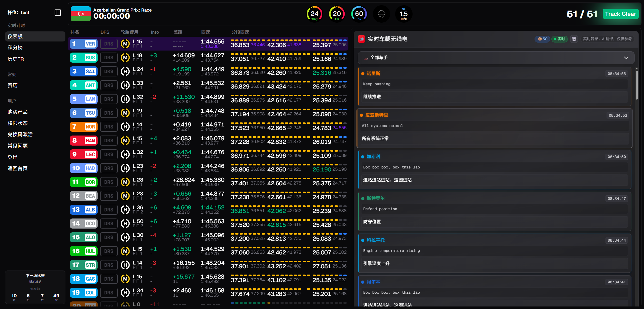This screenshot has height=309, width=644.
Task: Click the TRC track temperature gauge
Action: tap(314, 14)
